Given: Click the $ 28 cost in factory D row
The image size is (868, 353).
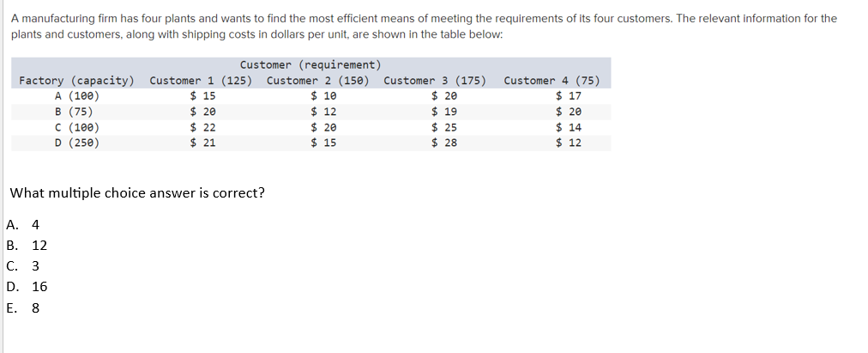Looking at the screenshot, I should (444, 143).
